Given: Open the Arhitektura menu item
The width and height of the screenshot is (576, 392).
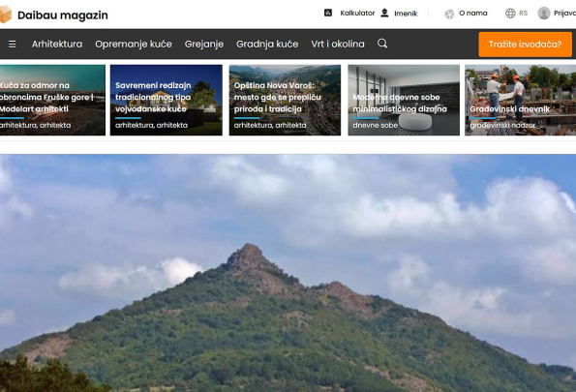Looking at the screenshot, I should point(57,45).
